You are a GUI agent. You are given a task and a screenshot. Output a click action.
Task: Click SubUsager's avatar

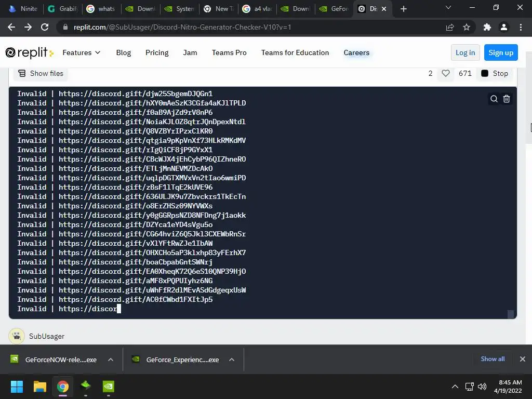pos(17,336)
